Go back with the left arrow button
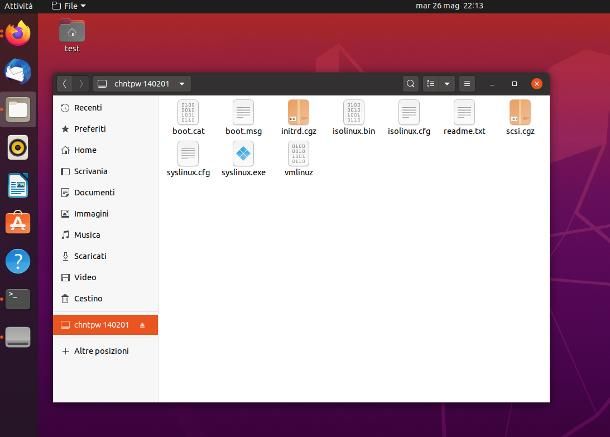This screenshot has height=437, width=610. [x=65, y=84]
